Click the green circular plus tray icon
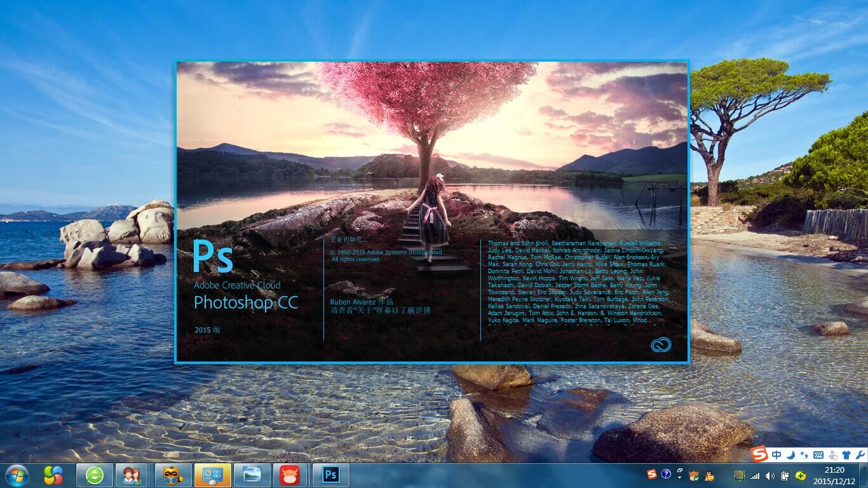This screenshot has width=868, height=488. pos(801,475)
